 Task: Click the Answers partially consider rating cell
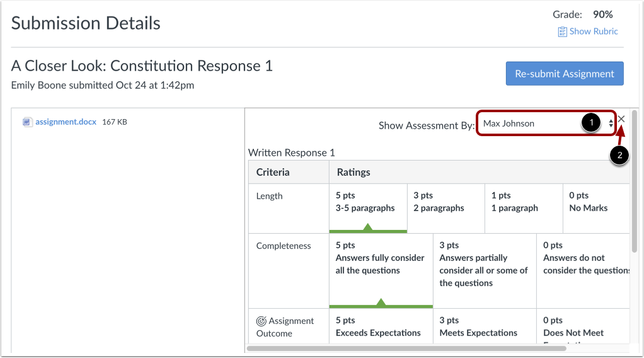click(485, 271)
